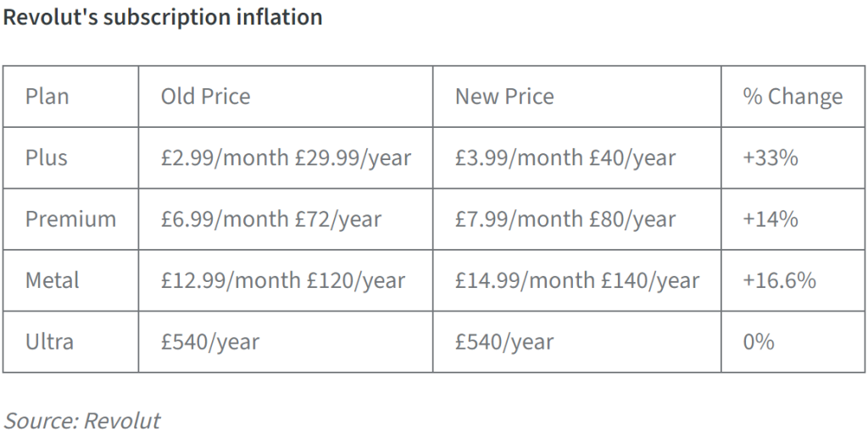Click the Plus plan name cell

[x=71, y=158]
